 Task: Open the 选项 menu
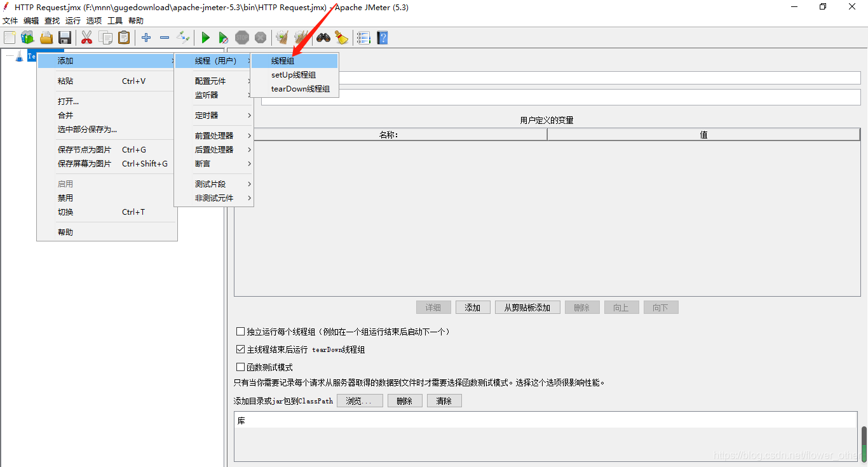(x=94, y=21)
